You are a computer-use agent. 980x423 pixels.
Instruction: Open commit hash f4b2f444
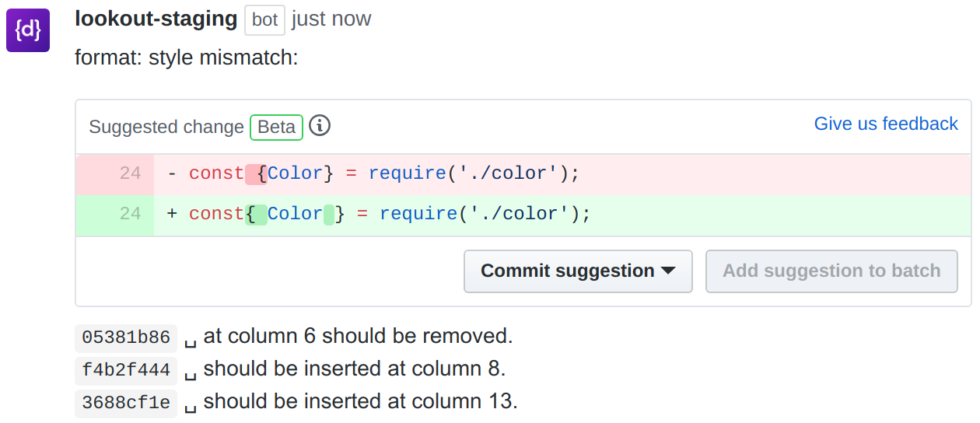126,370
